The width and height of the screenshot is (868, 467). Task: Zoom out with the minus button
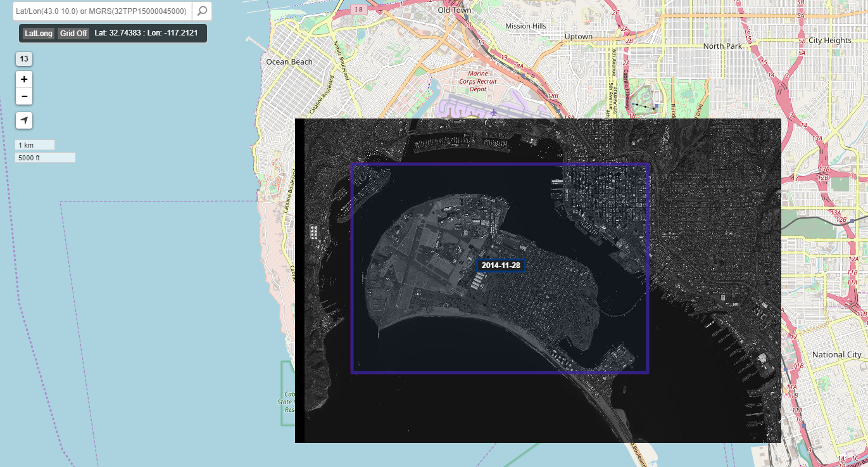coord(24,96)
